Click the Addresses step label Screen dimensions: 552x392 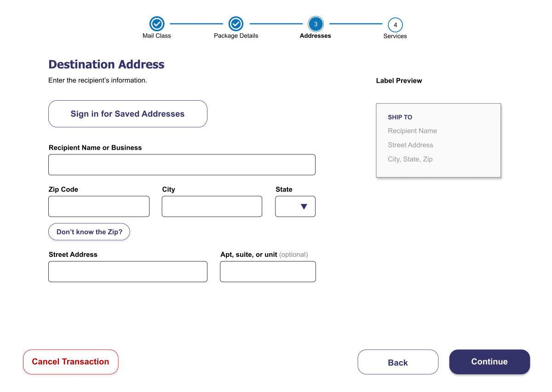(316, 36)
